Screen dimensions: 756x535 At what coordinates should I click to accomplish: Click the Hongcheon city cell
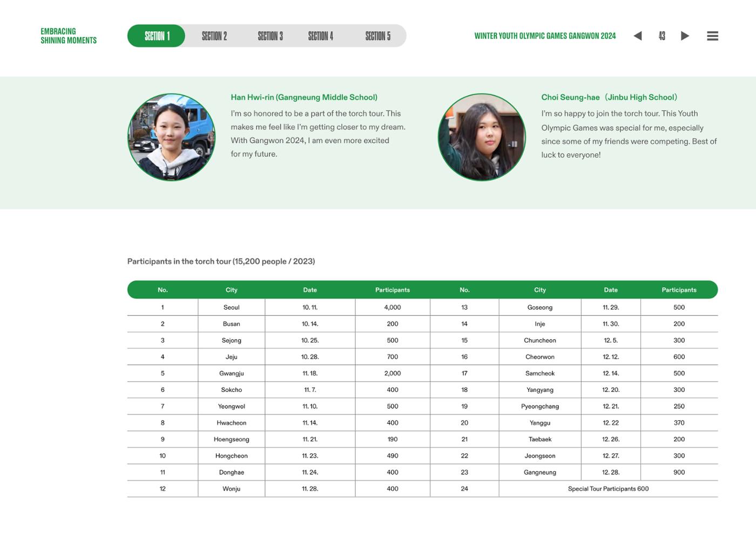click(232, 456)
